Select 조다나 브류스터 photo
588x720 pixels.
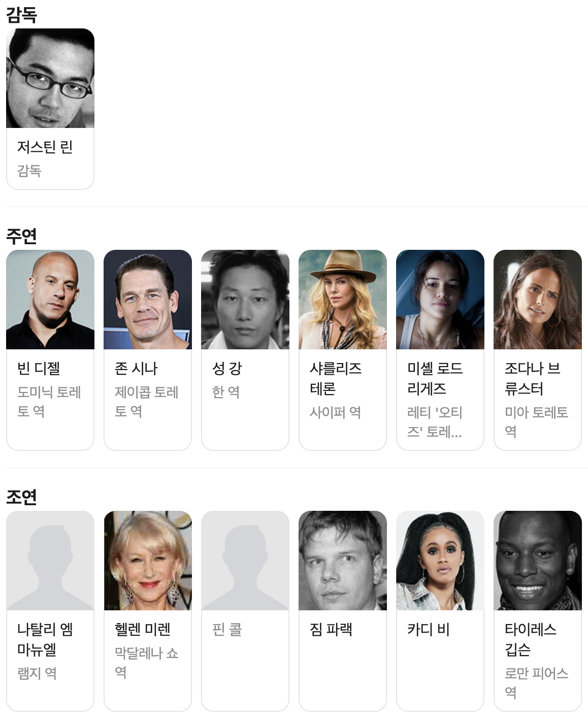tap(538, 300)
